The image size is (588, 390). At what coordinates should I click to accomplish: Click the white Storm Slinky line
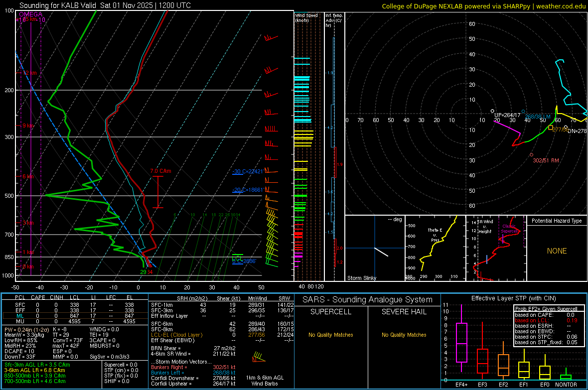[381, 252]
